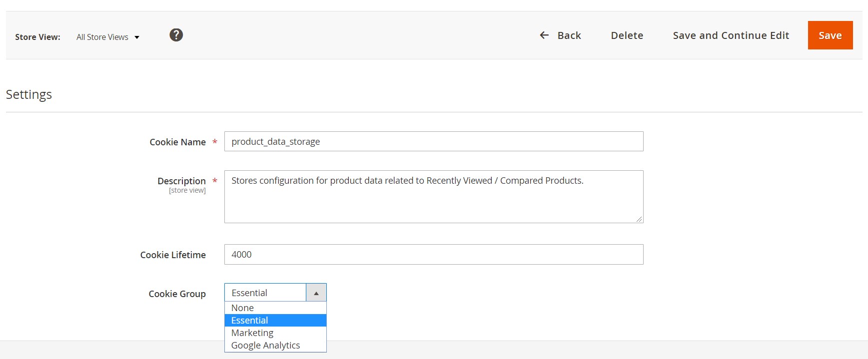Screen dimensions: 868x359
Task: Click the Cookie Name label
Action: pyautogui.click(x=177, y=142)
